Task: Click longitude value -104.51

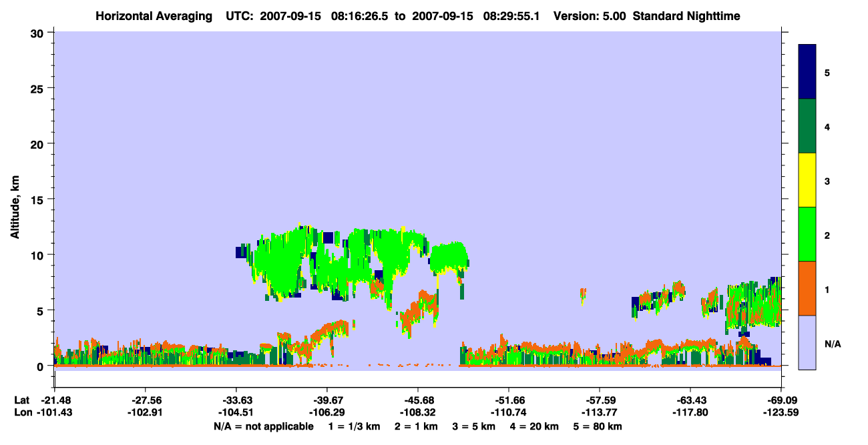Action: click(236, 412)
